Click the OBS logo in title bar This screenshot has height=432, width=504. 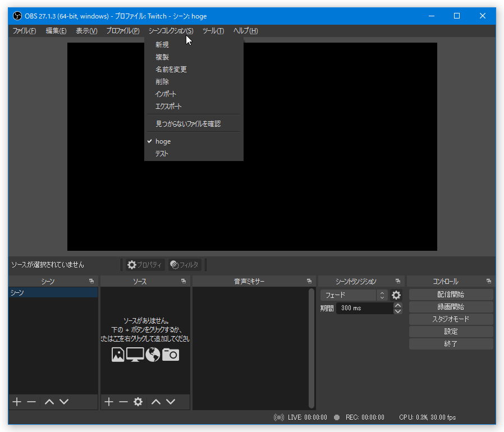17,16
